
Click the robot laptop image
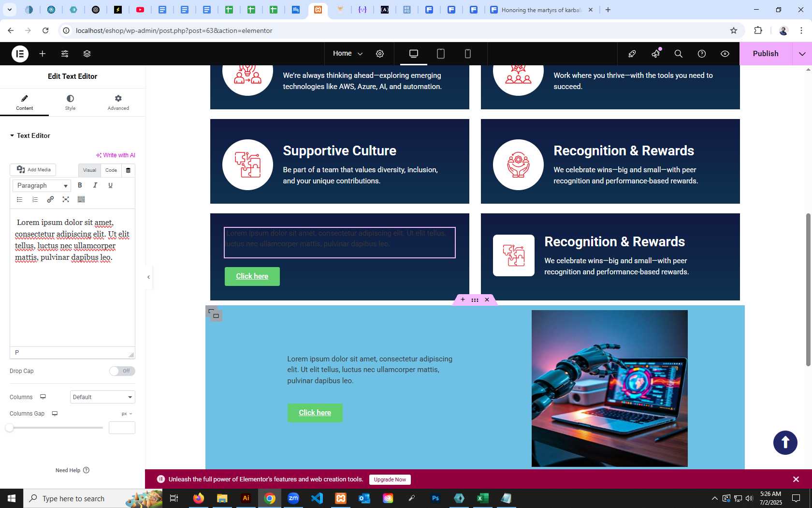(609, 388)
